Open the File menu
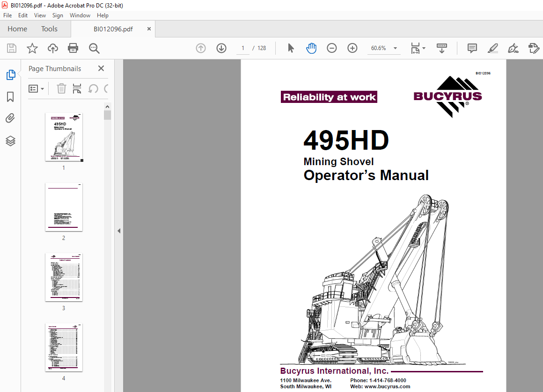This screenshot has height=392, width=543. [x=7, y=15]
